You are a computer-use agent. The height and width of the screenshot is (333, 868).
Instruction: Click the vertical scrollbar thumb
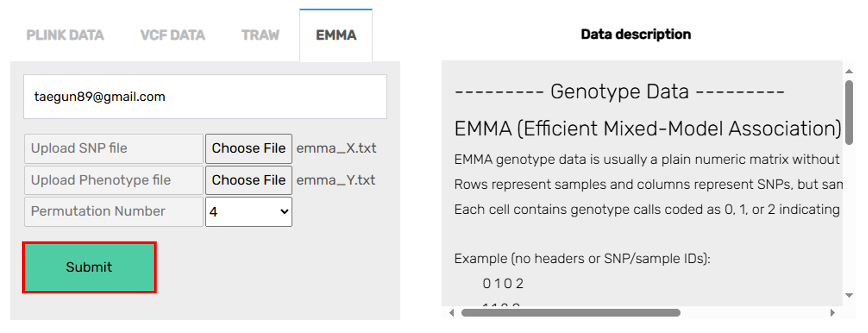(849, 112)
